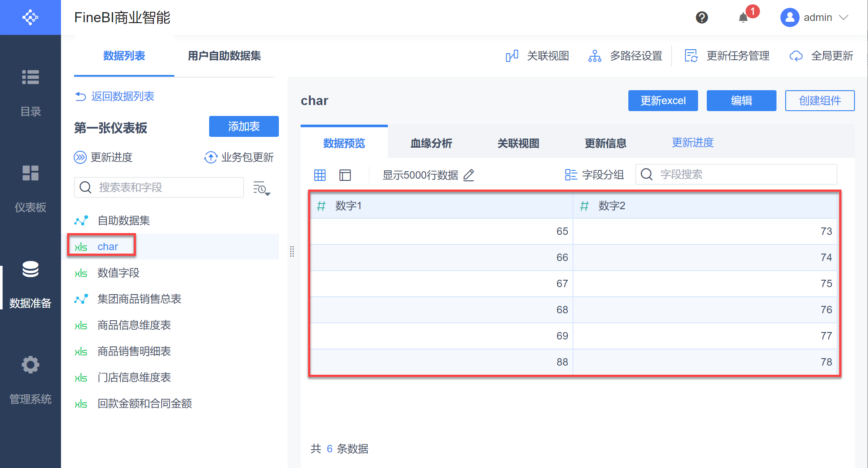Select the 商品信息维度表 table
This screenshot has height=468, width=868.
(134, 325)
